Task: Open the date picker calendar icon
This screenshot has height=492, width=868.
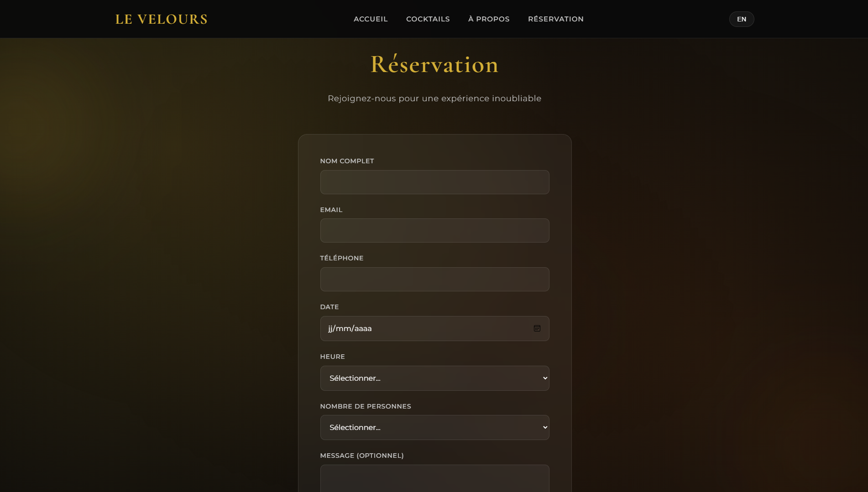Action: click(x=537, y=328)
